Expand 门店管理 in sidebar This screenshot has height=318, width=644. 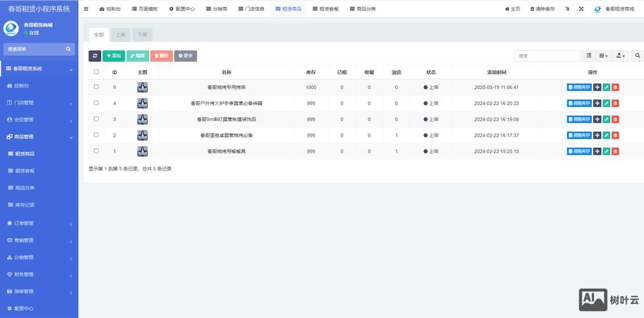(39, 102)
